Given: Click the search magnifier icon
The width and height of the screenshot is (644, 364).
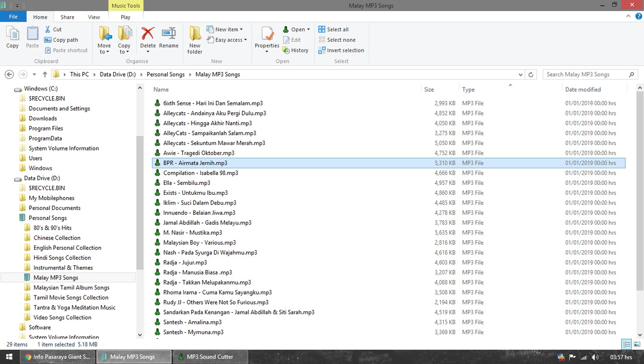Looking at the screenshot, I should [x=631, y=75].
